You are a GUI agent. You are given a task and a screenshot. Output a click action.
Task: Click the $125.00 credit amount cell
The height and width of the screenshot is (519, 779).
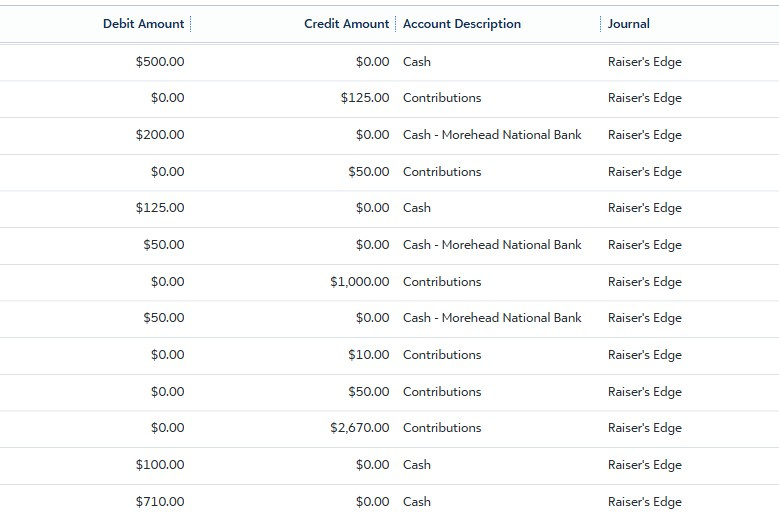click(x=365, y=98)
